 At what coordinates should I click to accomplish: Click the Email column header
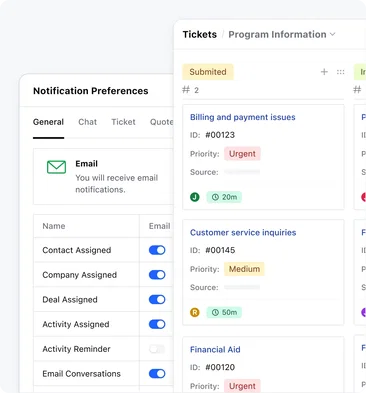[x=159, y=226]
